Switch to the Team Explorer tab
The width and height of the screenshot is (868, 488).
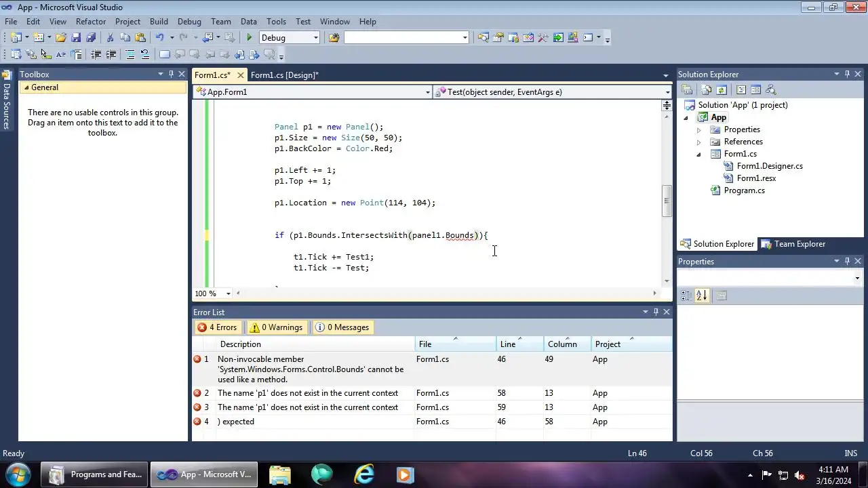(x=793, y=244)
